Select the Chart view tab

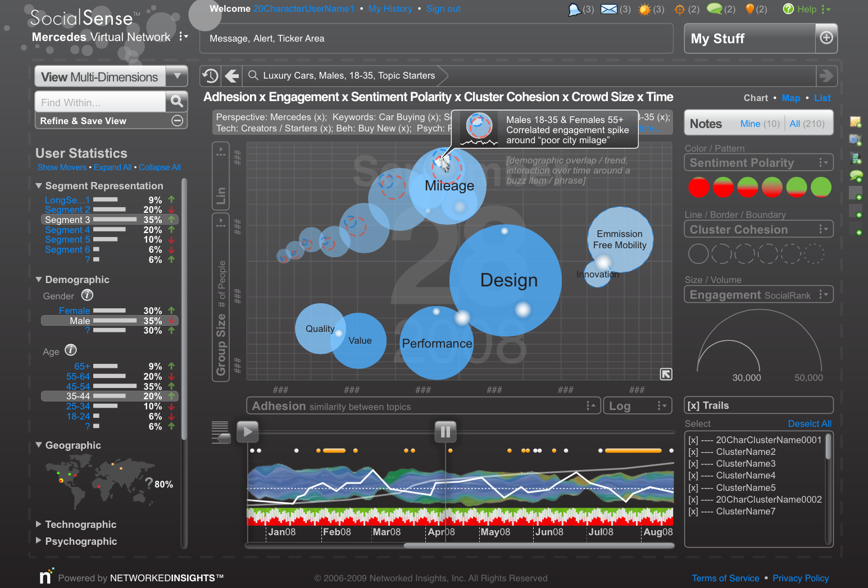click(756, 98)
